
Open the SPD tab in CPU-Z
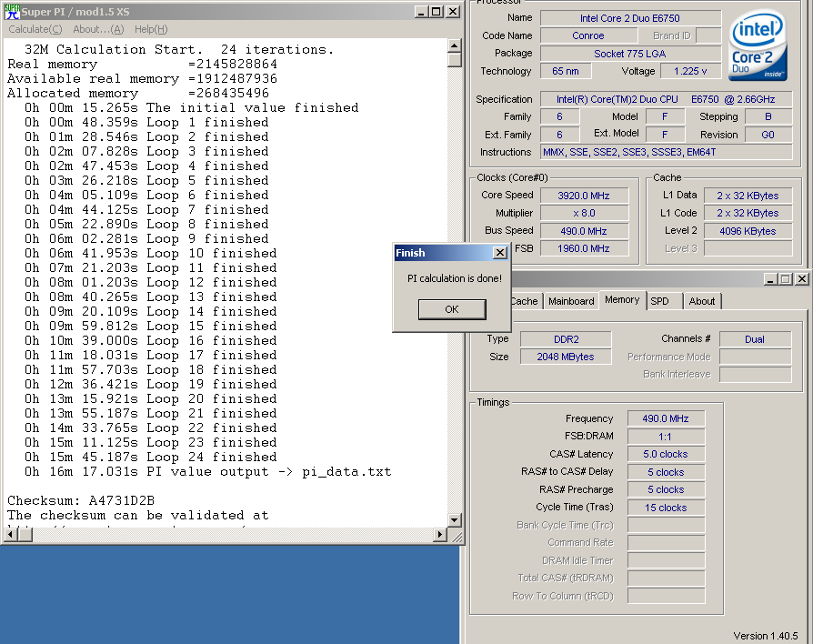659,301
